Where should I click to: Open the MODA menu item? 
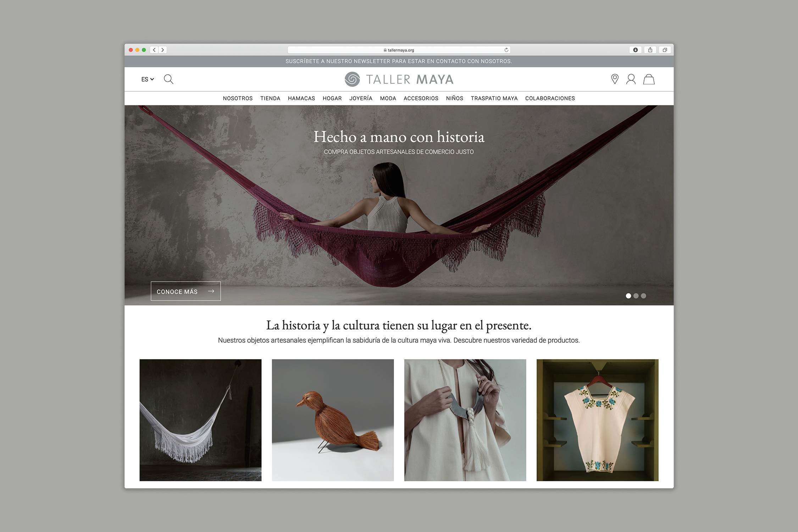388,98
